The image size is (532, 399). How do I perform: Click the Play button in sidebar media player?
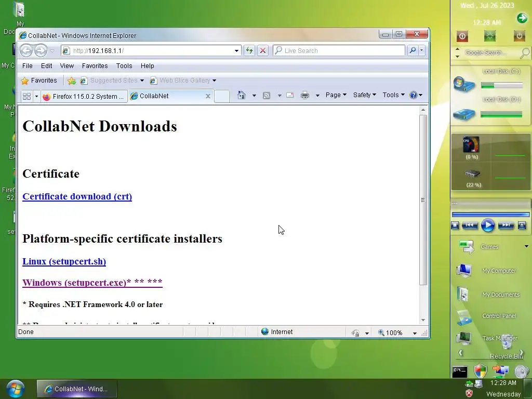488,225
